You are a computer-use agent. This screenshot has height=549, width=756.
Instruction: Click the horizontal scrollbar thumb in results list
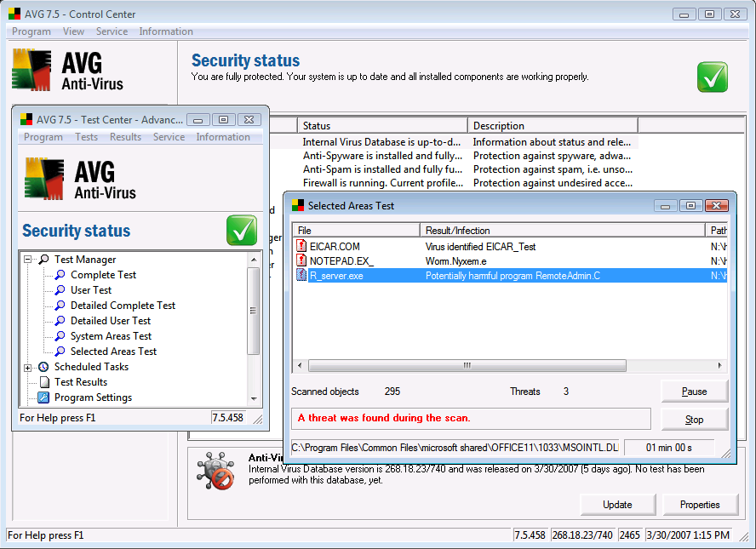pos(467,365)
